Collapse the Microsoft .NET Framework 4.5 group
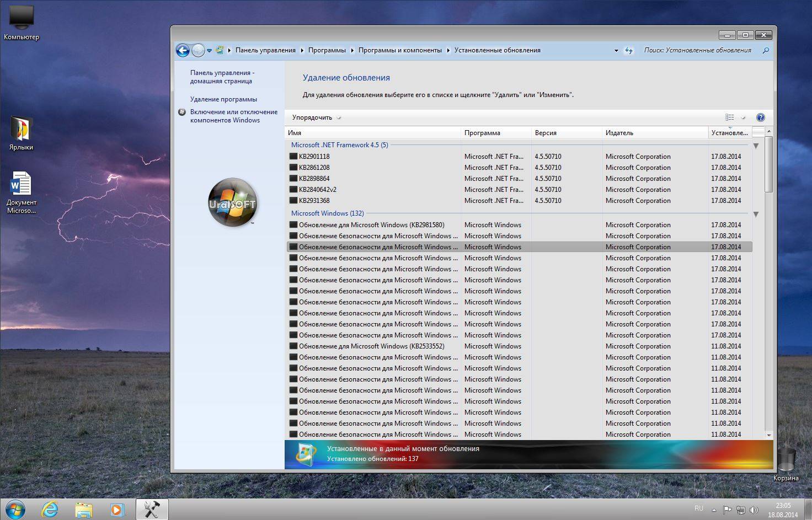The image size is (812, 520). click(756, 146)
